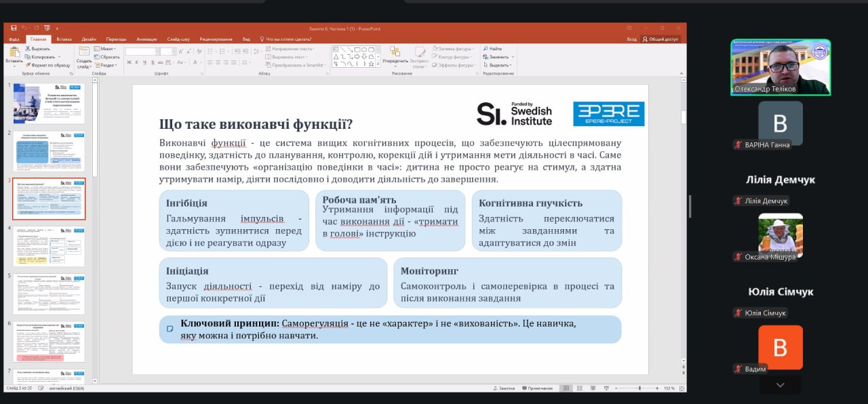Toggle the Заметки notes pane
This screenshot has width=868, height=404.
pos(505,388)
